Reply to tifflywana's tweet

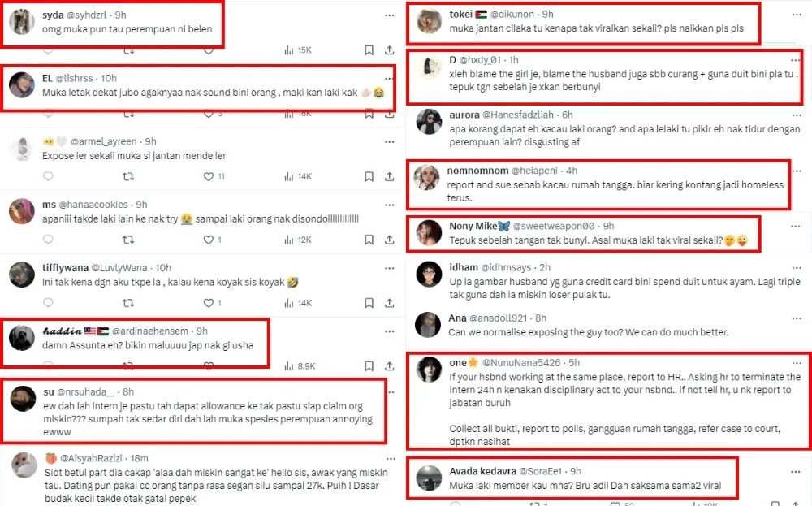[x=48, y=302]
